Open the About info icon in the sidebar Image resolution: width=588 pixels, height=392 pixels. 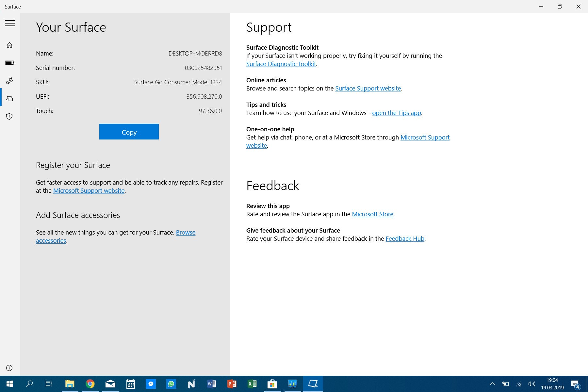9,368
